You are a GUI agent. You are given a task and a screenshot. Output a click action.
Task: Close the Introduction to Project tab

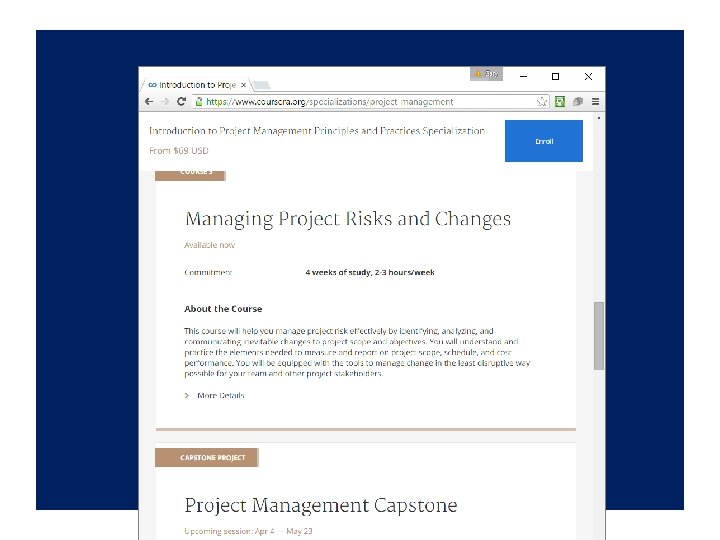(x=243, y=85)
